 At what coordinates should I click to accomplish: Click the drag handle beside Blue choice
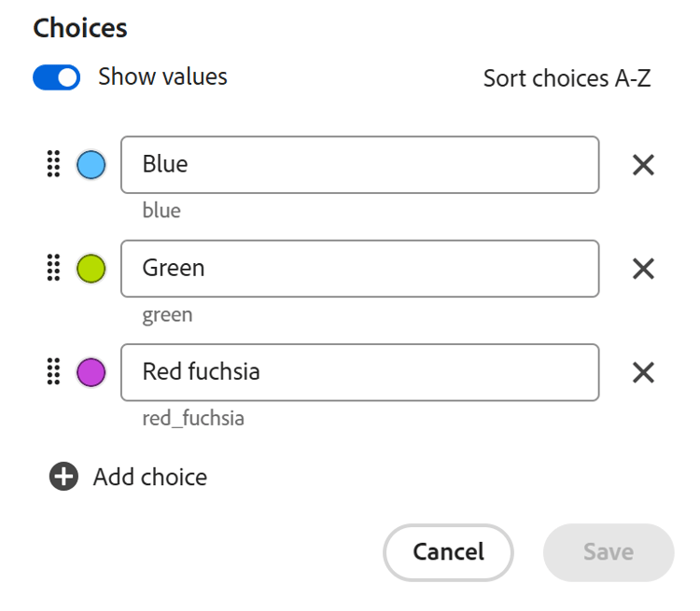[x=53, y=165]
